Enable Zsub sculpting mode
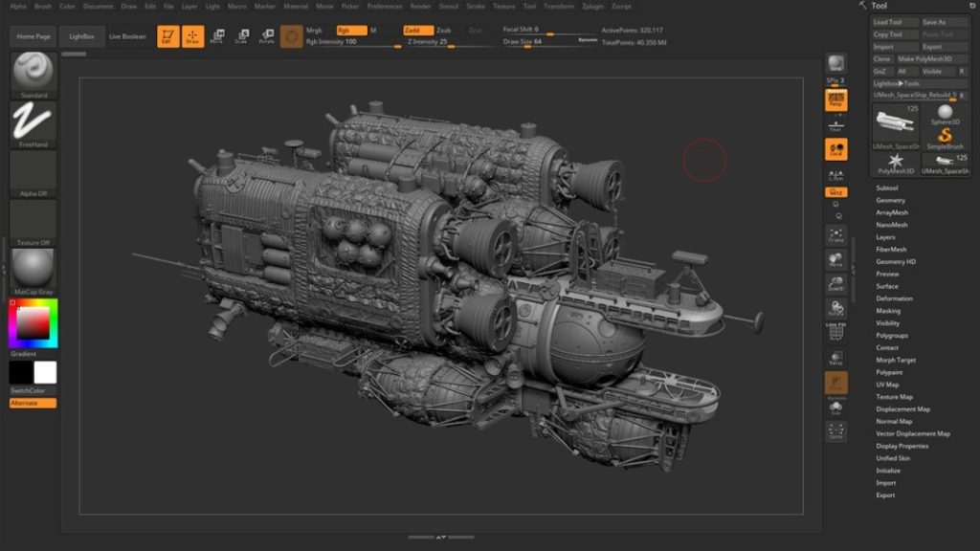Image resolution: width=980 pixels, height=551 pixels. [444, 30]
